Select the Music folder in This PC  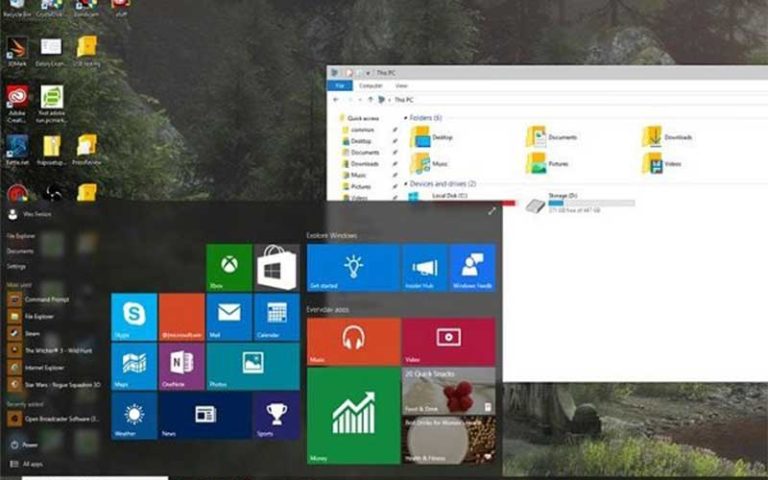click(429, 164)
